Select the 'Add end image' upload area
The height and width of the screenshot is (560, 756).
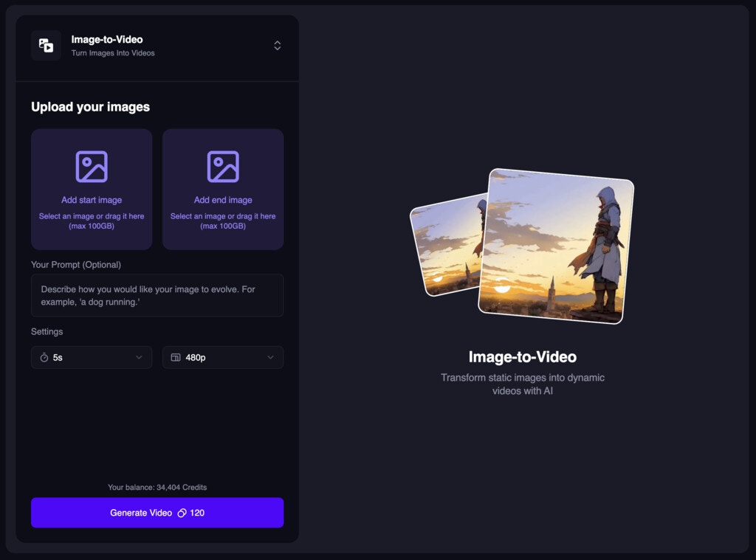coord(222,189)
